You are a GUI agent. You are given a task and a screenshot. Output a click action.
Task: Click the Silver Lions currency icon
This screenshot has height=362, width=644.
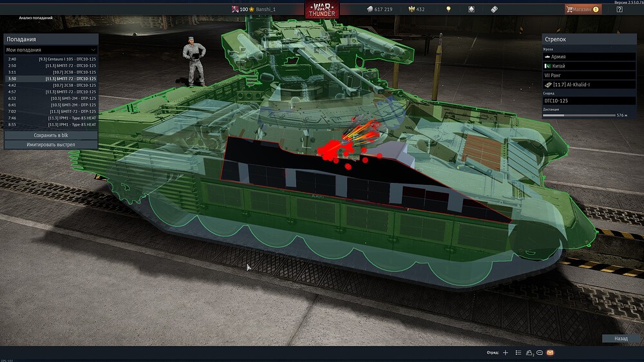(370, 9)
